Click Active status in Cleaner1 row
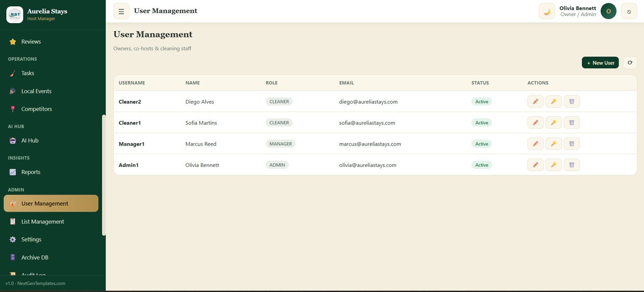 coord(482,123)
